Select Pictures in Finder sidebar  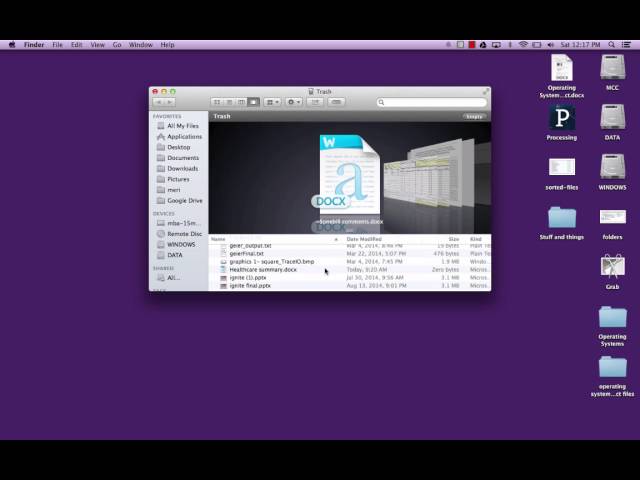173,179
